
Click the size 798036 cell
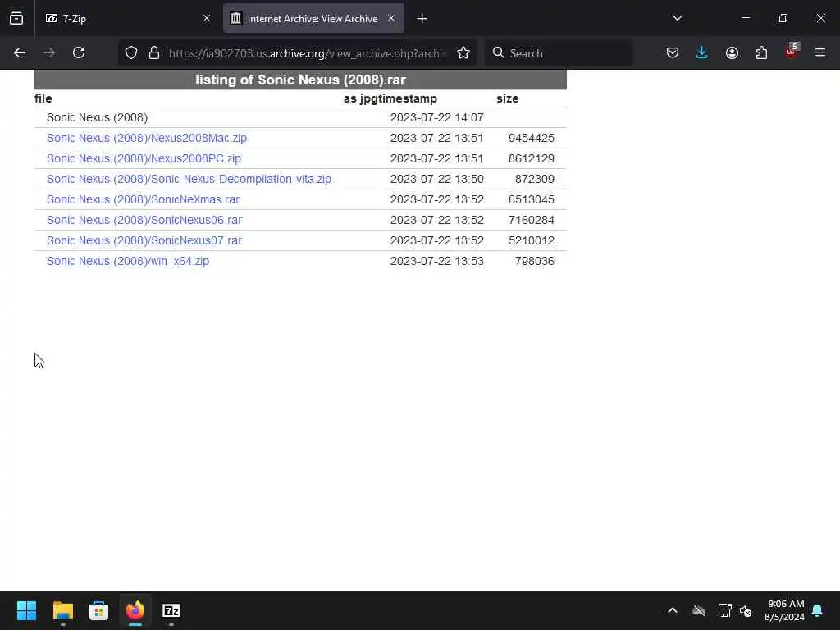click(535, 261)
